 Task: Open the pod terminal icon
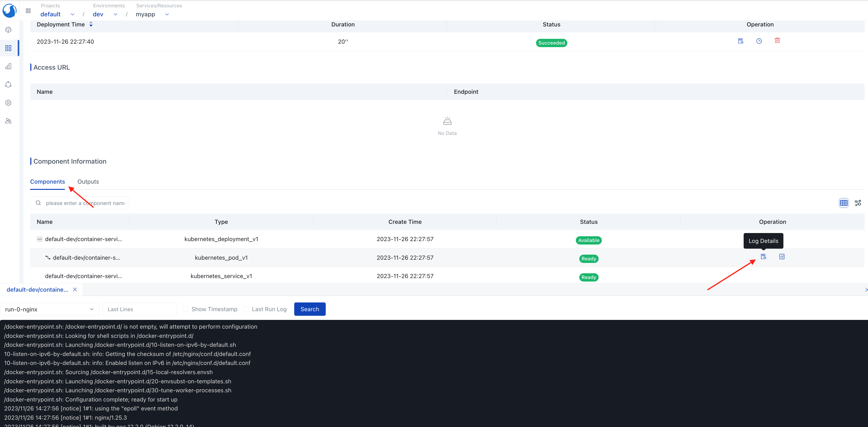coord(782,257)
